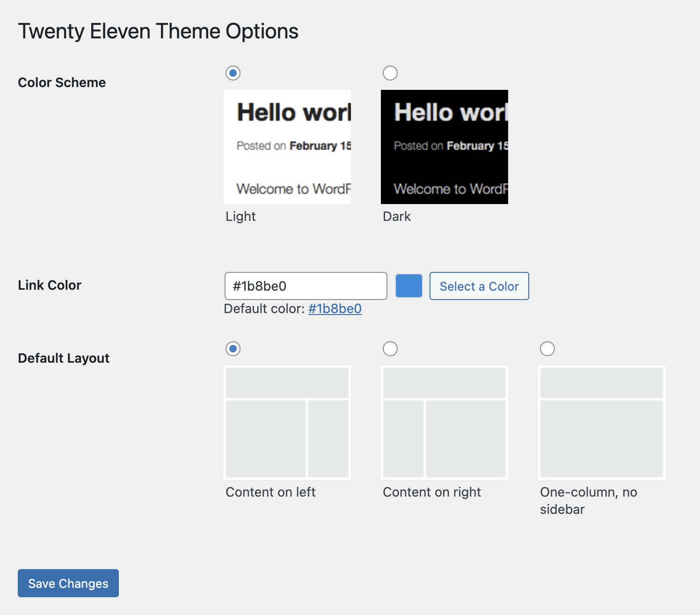Click the One-column, no sidebar caption text
Screen dimensions: 700x615
[x=589, y=500]
